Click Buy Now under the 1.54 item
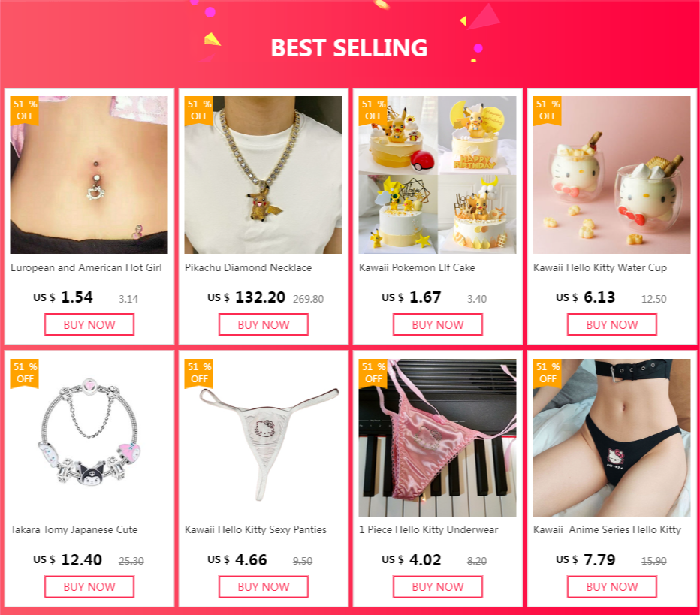 click(x=89, y=324)
